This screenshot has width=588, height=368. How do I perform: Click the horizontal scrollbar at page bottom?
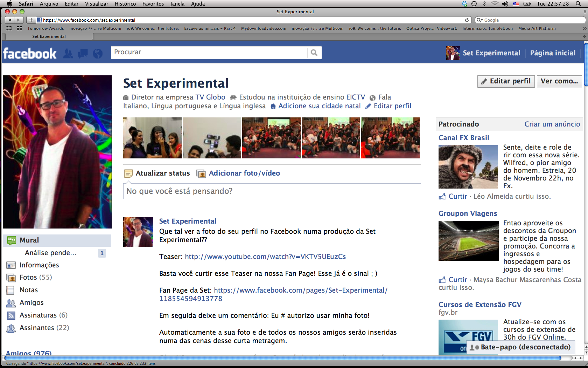point(280,358)
